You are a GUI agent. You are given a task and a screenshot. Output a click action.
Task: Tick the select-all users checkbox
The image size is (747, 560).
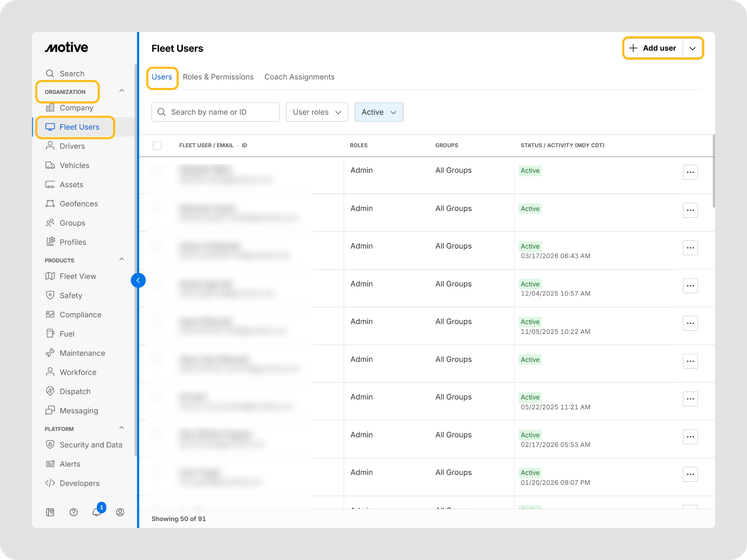point(157,145)
